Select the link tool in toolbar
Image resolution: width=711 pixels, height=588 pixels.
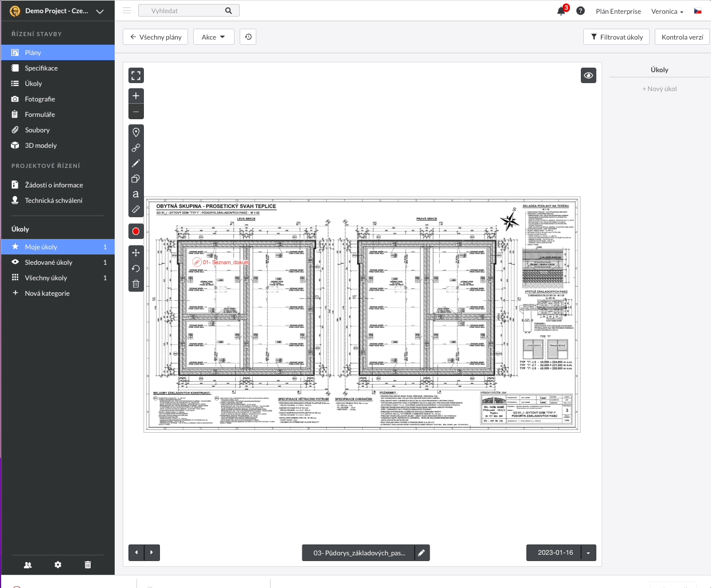(x=136, y=148)
